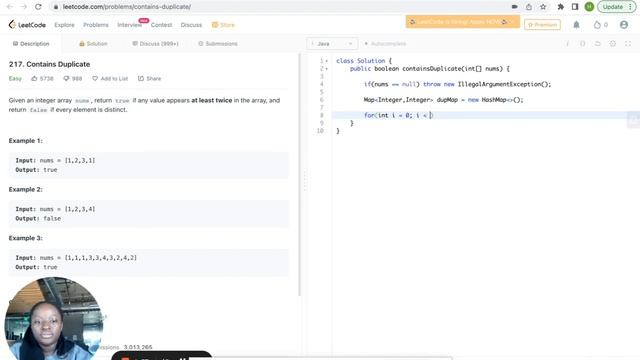This screenshot has width=640, height=360.
Task: Click the panel divider drag handle
Action: pos(304,181)
